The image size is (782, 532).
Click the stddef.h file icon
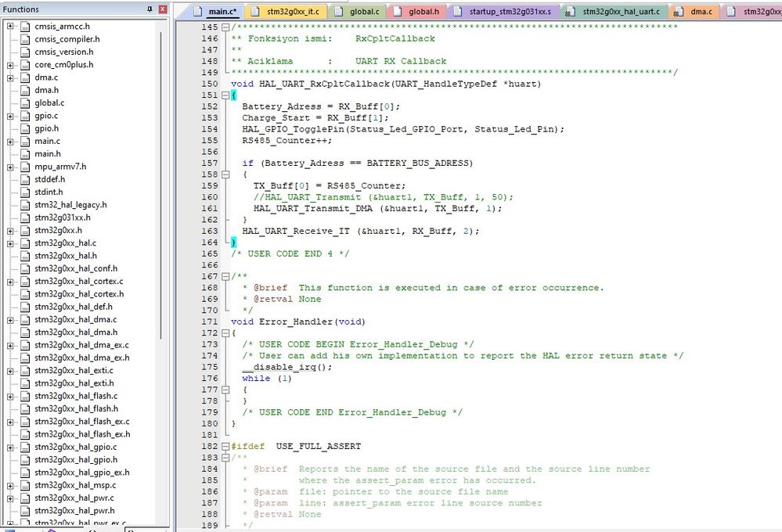pyautogui.click(x=25, y=179)
